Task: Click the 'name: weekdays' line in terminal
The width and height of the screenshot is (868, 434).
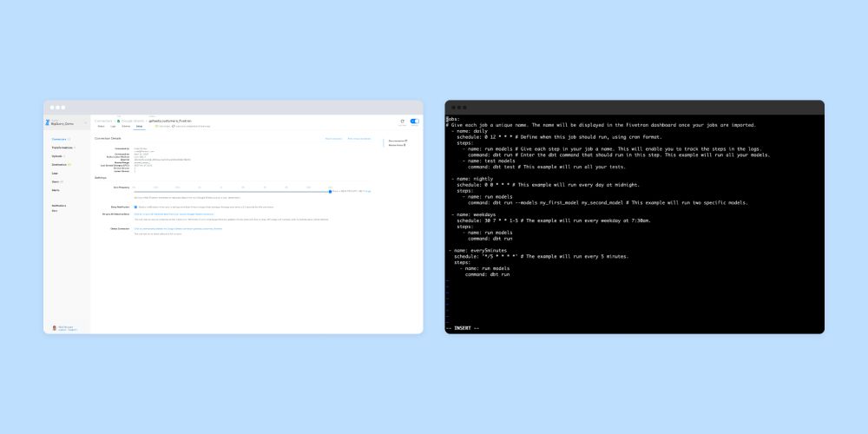Action: tap(474, 214)
